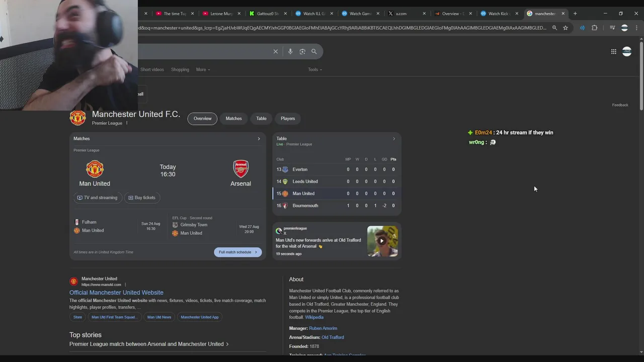Click the E0m24 chat username

[484, 133]
